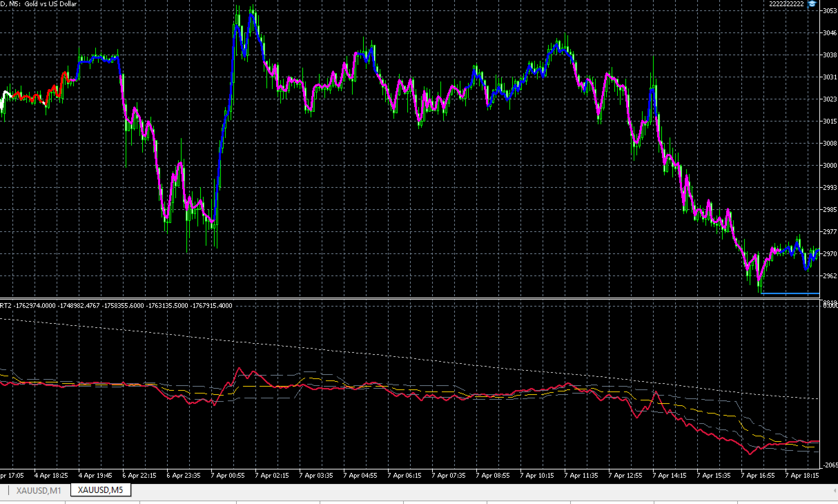Switch to the XAUUSD,M1 chart tab
838x504 pixels.
pos(39,490)
